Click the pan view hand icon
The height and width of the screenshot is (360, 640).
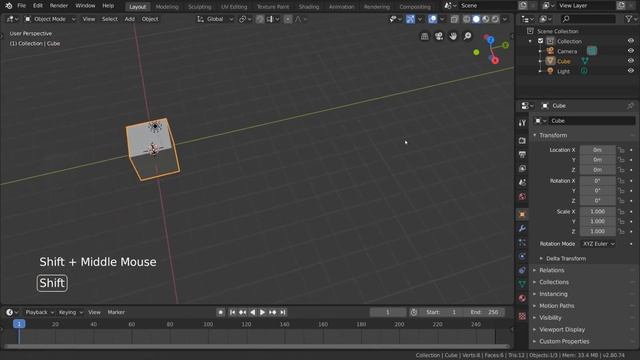tap(453, 36)
